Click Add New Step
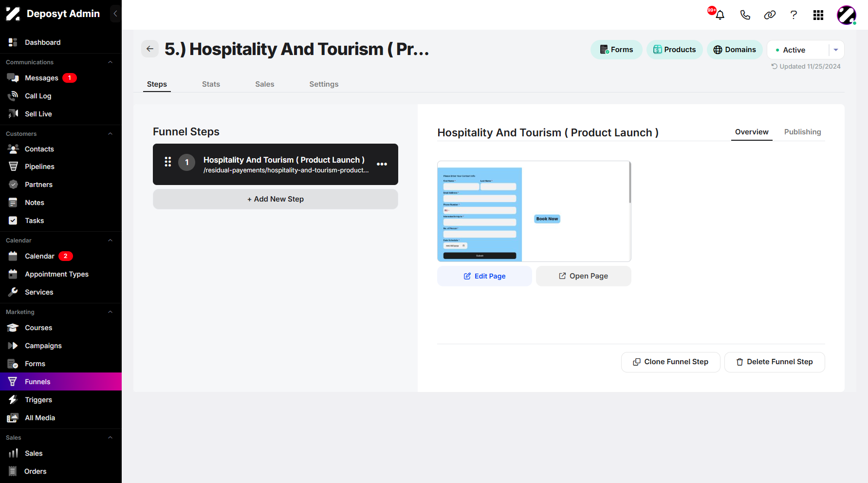This screenshot has width=868, height=483. [x=276, y=199]
